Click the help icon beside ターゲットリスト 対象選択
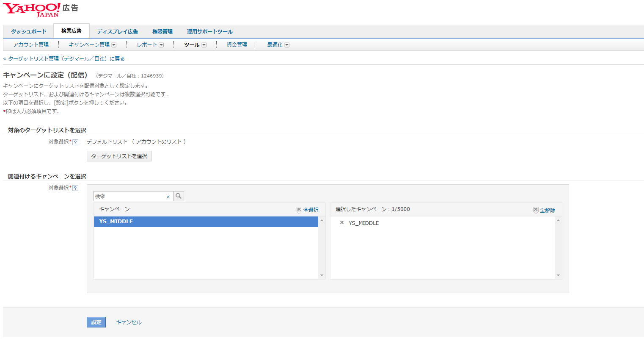 (75, 142)
